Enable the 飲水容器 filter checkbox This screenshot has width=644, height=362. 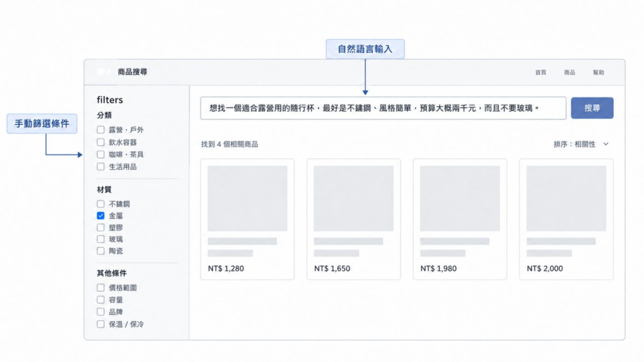[101, 142]
